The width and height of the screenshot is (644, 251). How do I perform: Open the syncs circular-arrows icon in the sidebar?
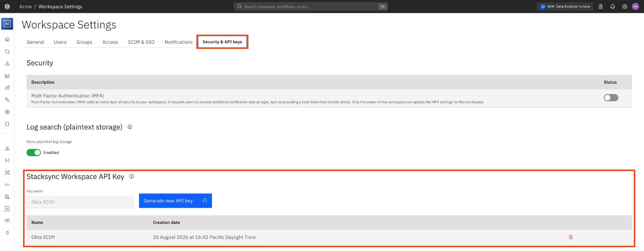[x=7, y=51]
